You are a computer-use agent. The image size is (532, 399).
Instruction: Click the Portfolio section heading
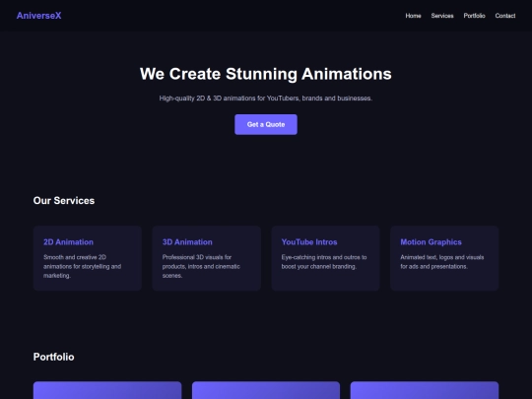click(x=53, y=357)
